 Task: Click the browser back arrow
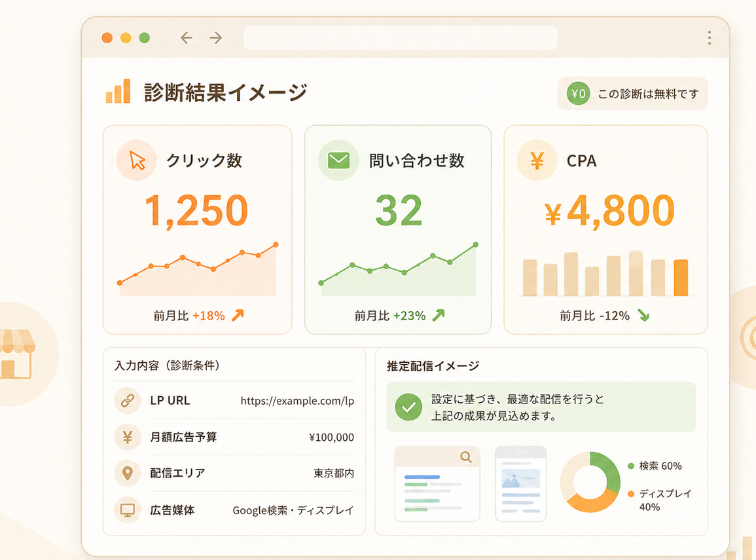(186, 37)
